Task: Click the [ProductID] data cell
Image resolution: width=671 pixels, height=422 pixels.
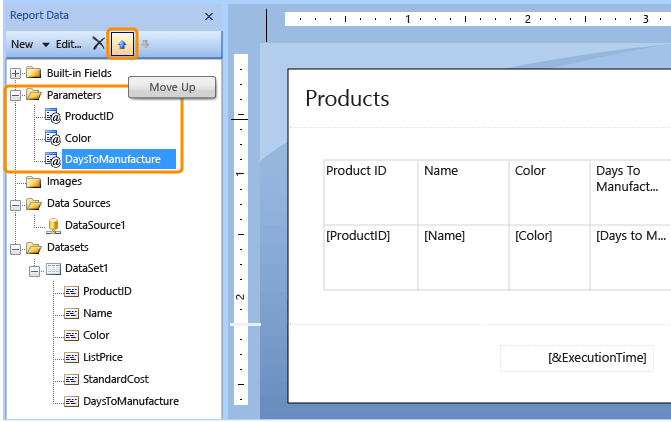Action: [x=371, y=258]
